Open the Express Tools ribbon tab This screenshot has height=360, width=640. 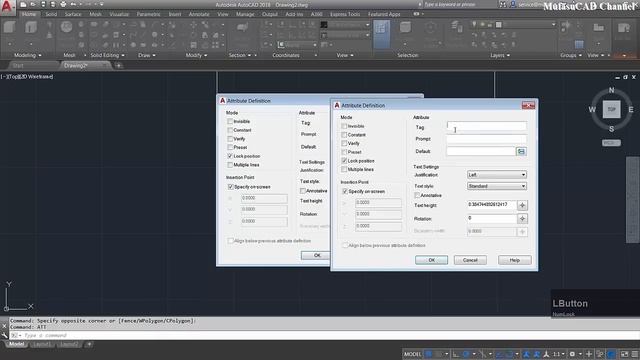(x=345, y=14)
